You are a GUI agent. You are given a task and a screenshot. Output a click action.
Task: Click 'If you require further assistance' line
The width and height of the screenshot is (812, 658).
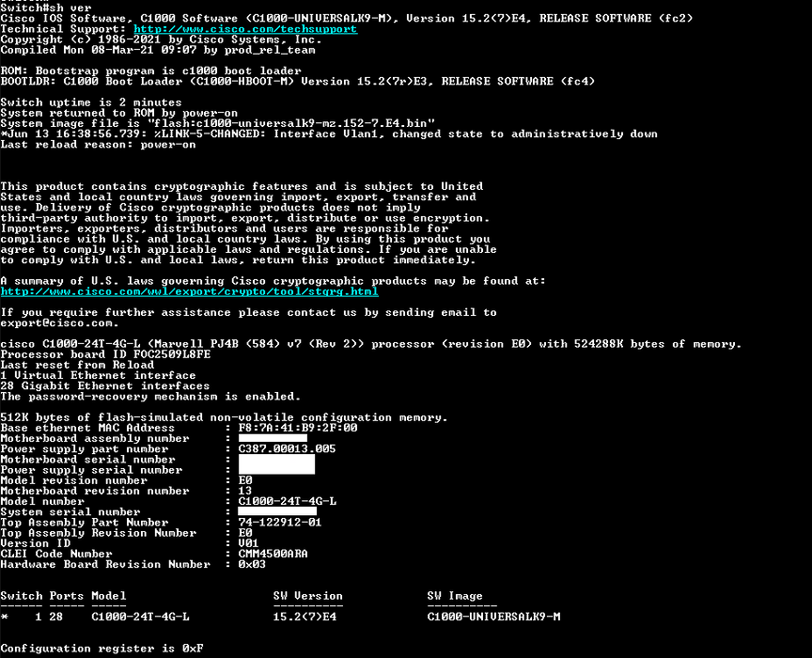(x=248, y=312)
